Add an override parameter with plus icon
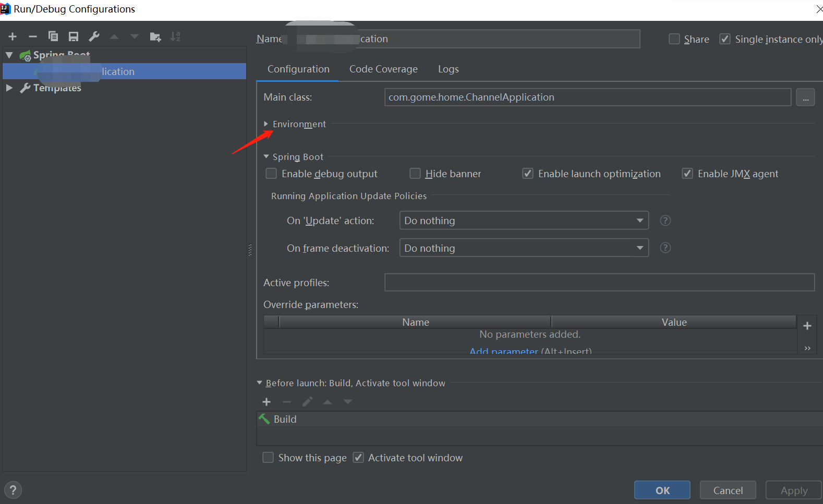The image size is (823, 504). coord(807,326)
